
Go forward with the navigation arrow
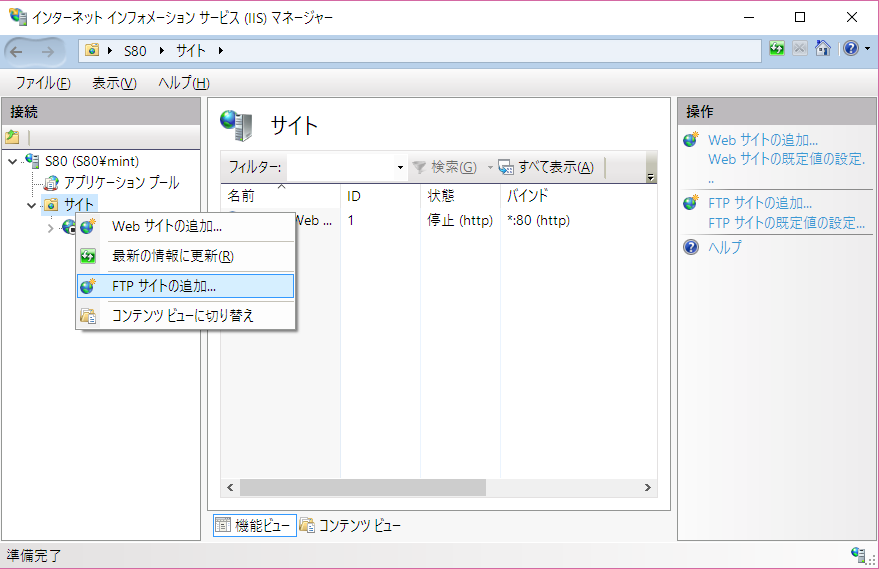[x=48, y=52]
